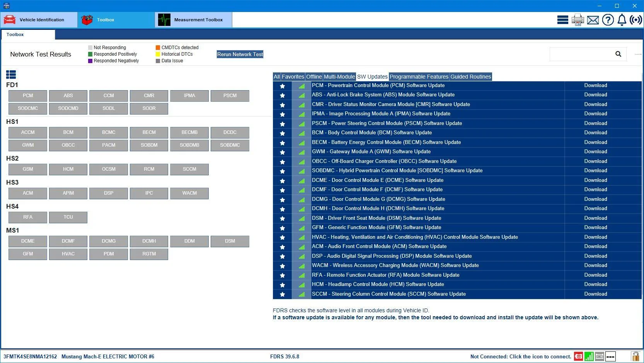This screenshot has height=363, width=644.
Task: Open the help question mark icon
Action: pos(608,20)
